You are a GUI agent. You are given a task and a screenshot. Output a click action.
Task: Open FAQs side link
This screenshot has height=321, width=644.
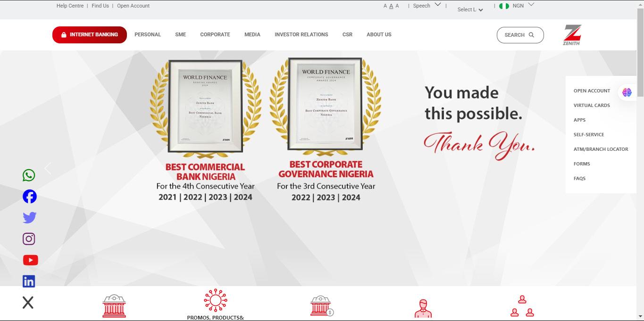coord(579,178)
